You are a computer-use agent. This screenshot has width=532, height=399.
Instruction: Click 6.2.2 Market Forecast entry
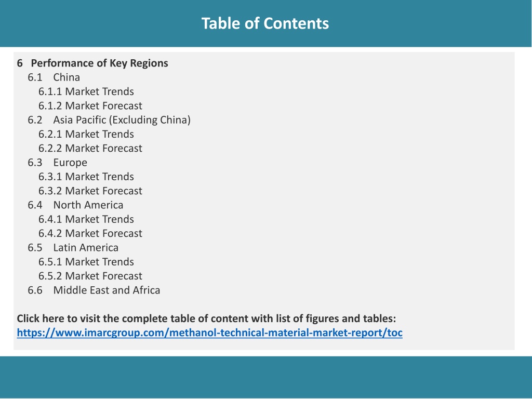click(90, 148)
